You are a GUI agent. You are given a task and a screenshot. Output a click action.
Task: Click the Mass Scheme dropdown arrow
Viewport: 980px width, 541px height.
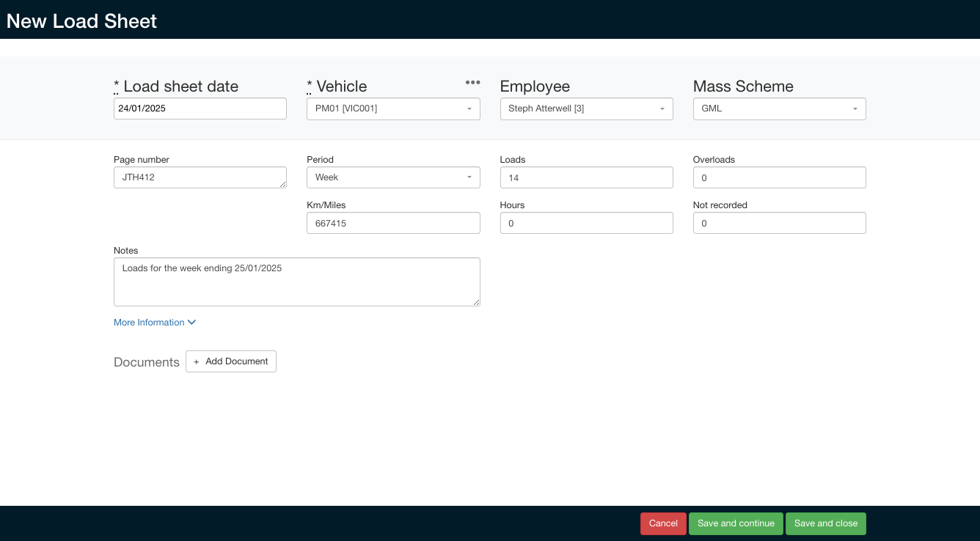(x=855, y=108)
